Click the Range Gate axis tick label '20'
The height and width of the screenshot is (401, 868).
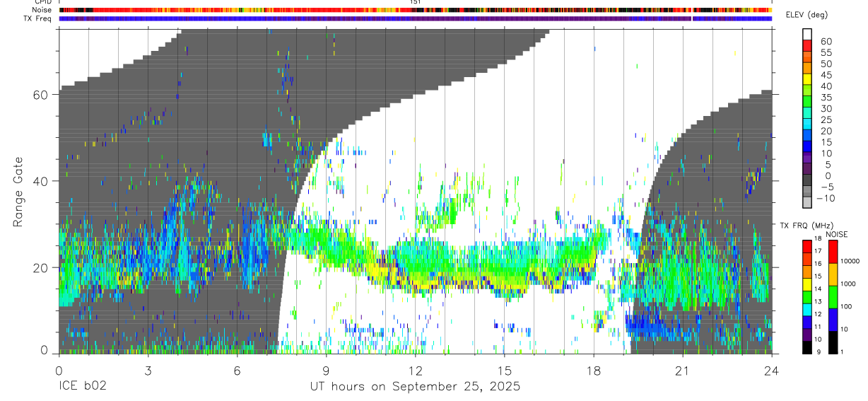[x=41, y=267]
